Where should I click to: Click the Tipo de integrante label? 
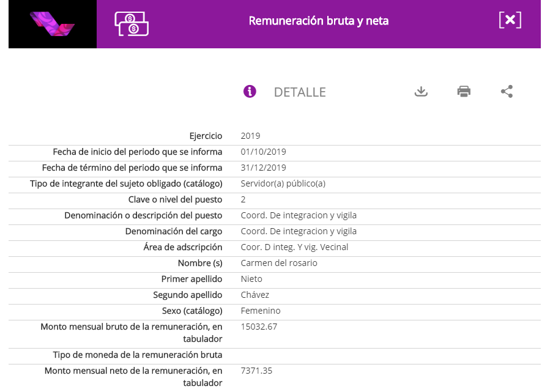126,183
